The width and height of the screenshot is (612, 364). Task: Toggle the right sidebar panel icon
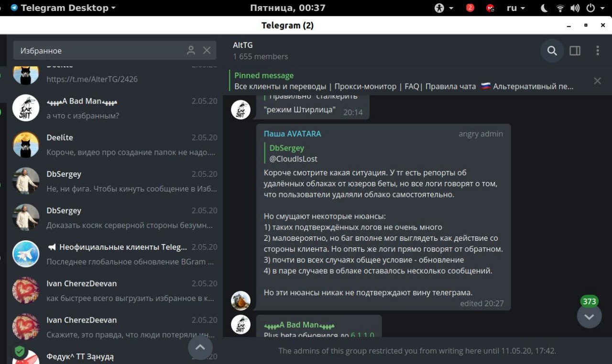[x=575, y=51]
